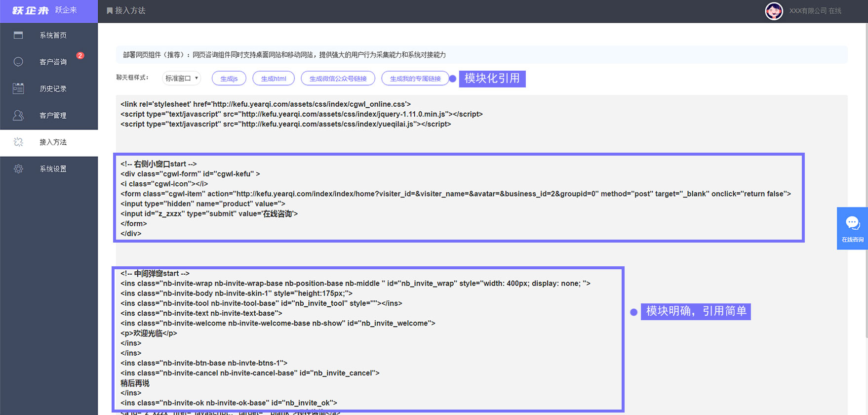
Task: Click XXX有限公司 在线 account text
Action: pyautogui.click(x=815, y=11)
